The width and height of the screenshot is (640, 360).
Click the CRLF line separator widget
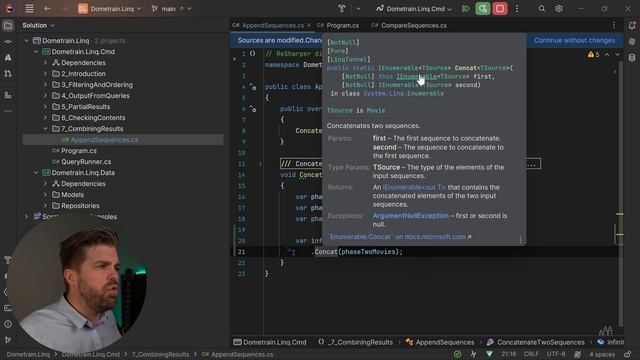coord(531,354)
